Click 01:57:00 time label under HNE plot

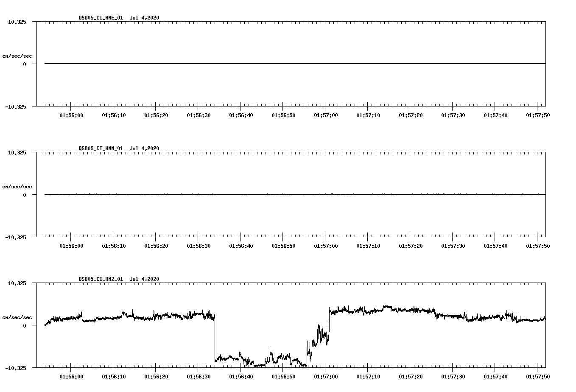pos(326,115)
